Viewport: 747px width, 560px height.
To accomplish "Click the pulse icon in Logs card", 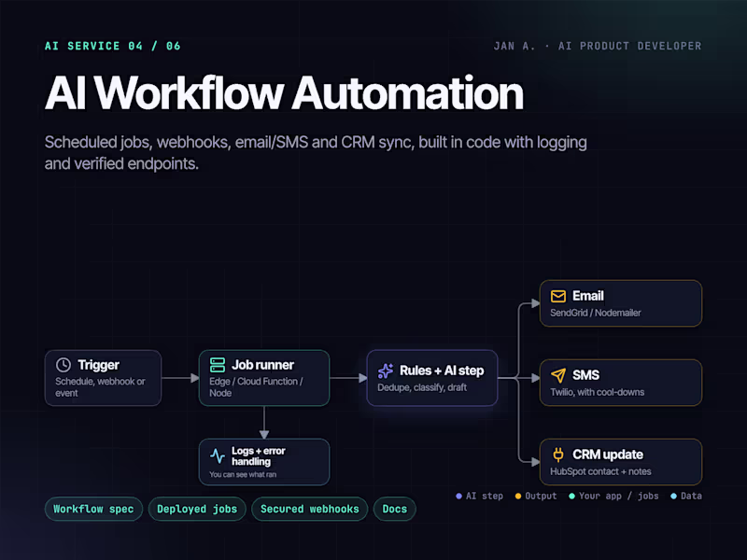I will tap(218, 455).
